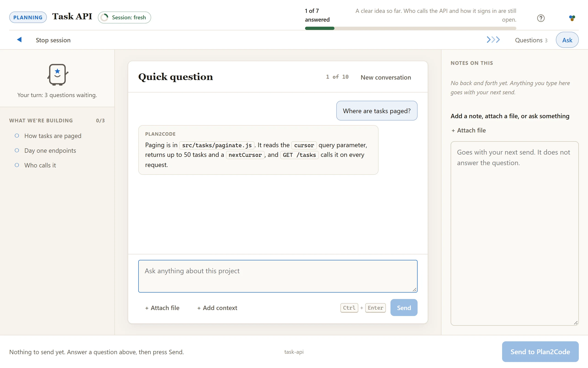Select the How tasks are paged circle
588x368 pixels.
(x=17, y=136)
